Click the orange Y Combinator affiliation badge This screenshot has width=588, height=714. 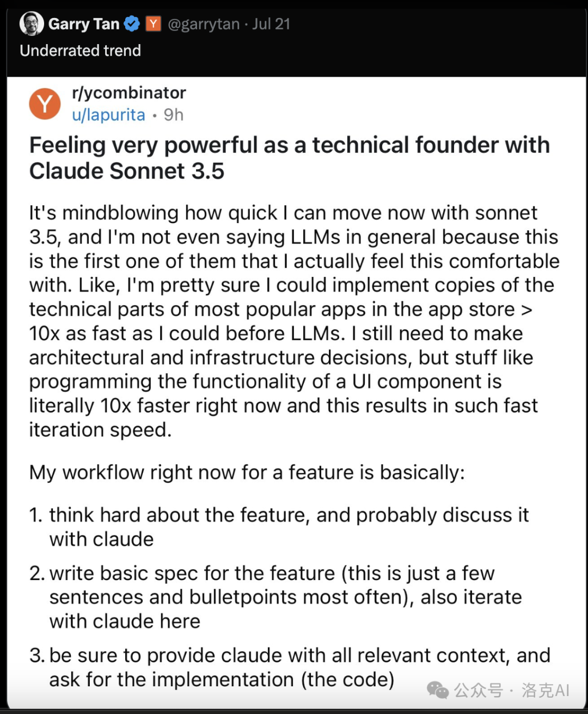154,24
